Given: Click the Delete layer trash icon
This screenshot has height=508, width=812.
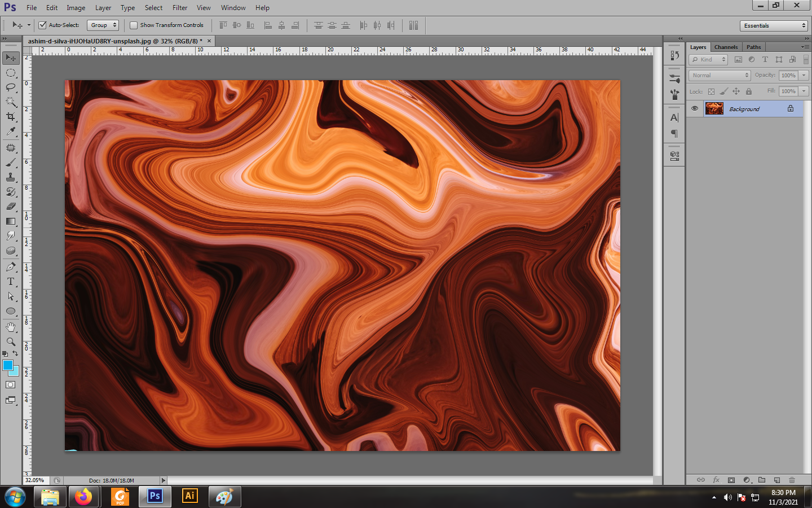Looking at the screenshot, I should (x=792, y=480).
